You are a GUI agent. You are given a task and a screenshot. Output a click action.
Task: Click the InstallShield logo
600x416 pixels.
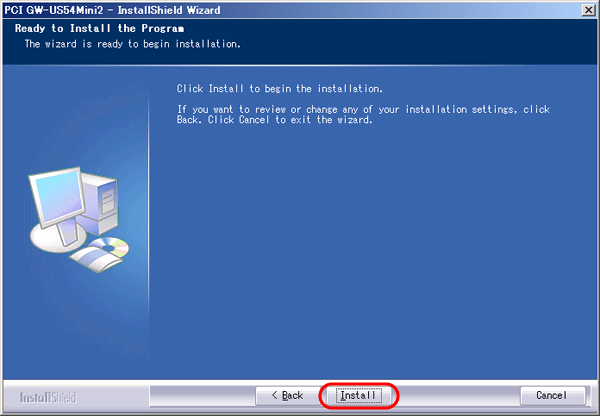click(x=48, y=398)
